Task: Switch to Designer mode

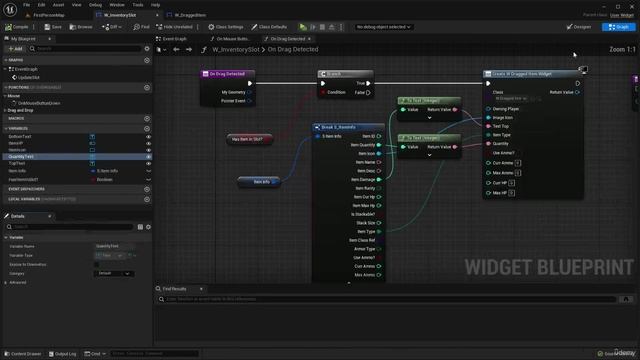Action: point(579,27)
